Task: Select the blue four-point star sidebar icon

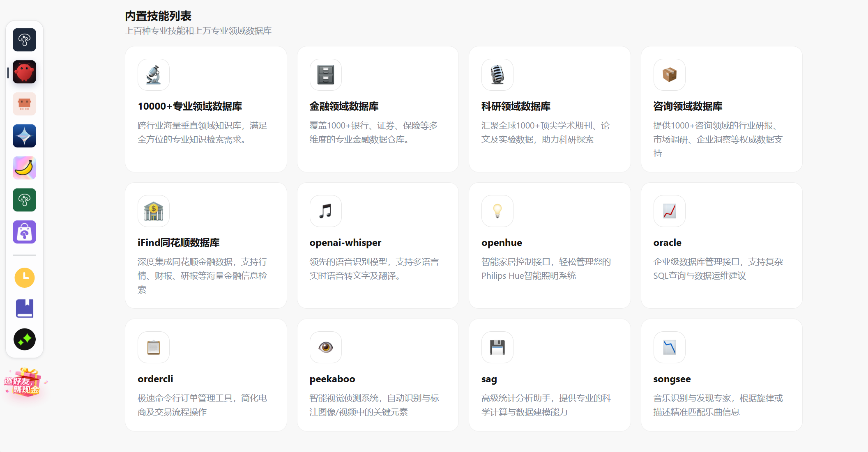Action: tap(24, 136)
